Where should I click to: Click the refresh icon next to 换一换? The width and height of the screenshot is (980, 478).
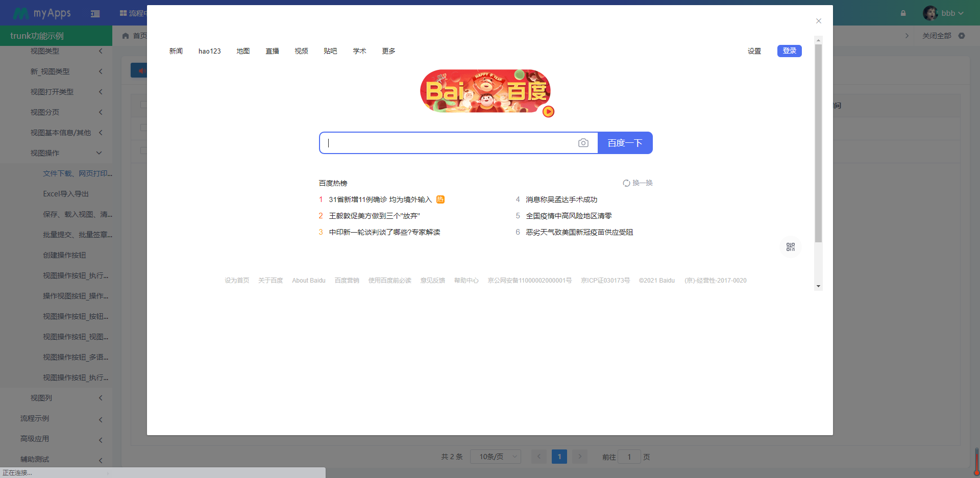coord(626,183)
